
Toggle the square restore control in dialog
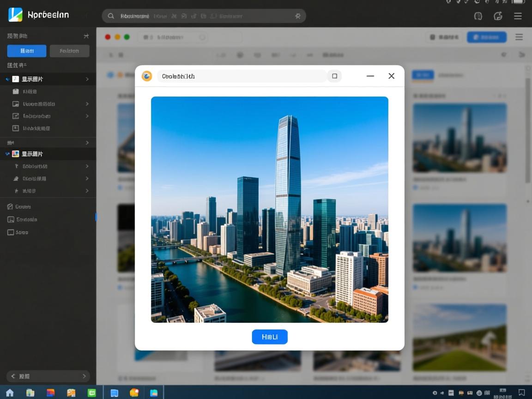(x=334, y=76)
